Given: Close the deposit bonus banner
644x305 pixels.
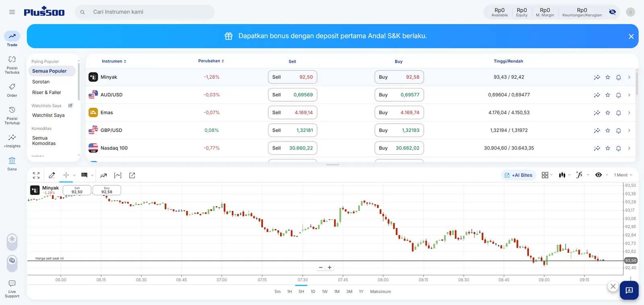Looking at the screenshot, I should point(631,37).
